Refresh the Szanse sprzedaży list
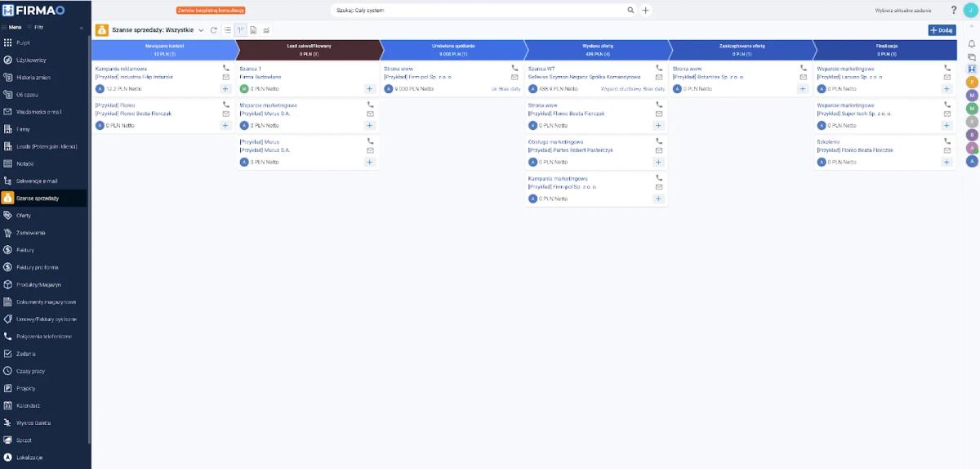 214,30
